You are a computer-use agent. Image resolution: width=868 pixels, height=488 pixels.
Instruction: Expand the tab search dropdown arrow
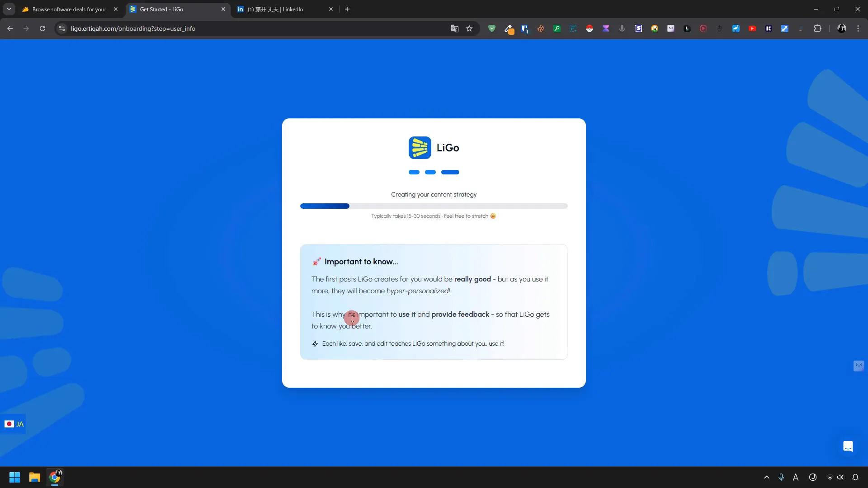(x=9, y=9)
